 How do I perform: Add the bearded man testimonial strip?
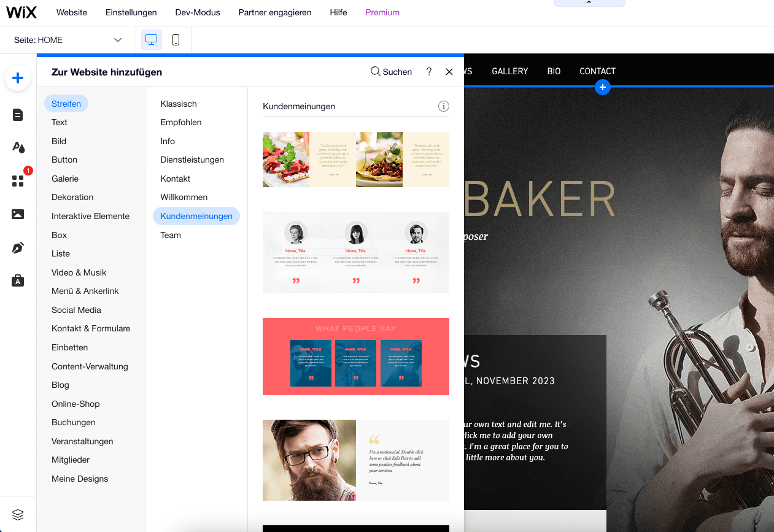[356, 460]
